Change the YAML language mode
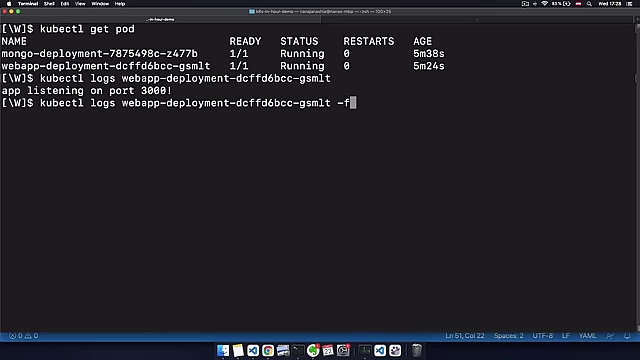This screenshot has height=360, width=640. [x=587, y=336]
